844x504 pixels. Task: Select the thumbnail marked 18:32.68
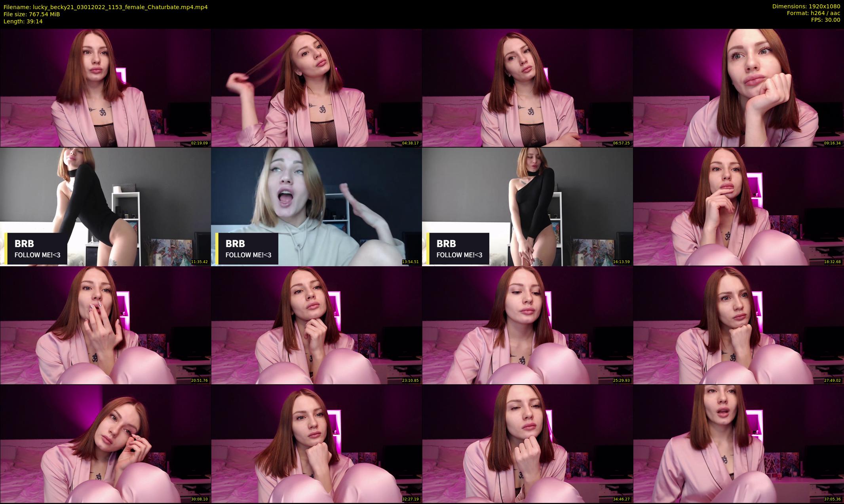point(738,206)
